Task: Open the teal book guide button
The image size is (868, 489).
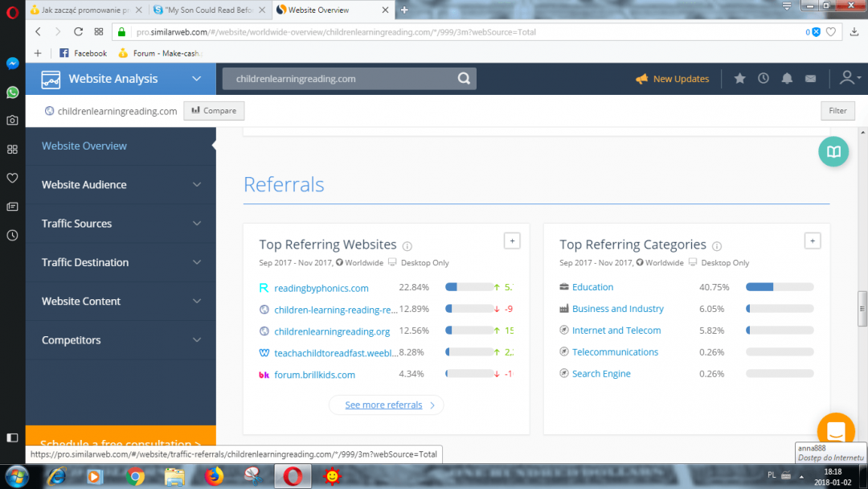Action: click(833, 152)
